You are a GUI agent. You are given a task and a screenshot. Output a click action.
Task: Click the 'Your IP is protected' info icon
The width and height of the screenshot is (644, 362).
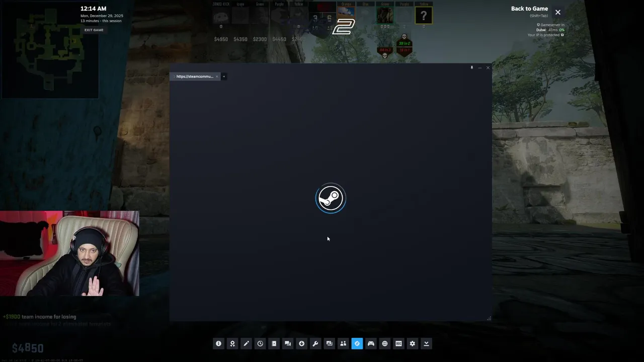(562, 35)
